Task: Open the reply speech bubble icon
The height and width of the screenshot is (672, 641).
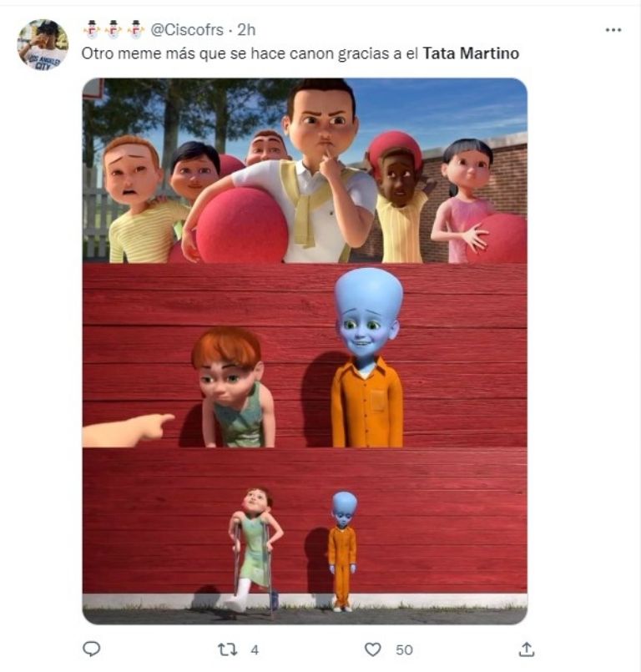Action: (91, 649)
